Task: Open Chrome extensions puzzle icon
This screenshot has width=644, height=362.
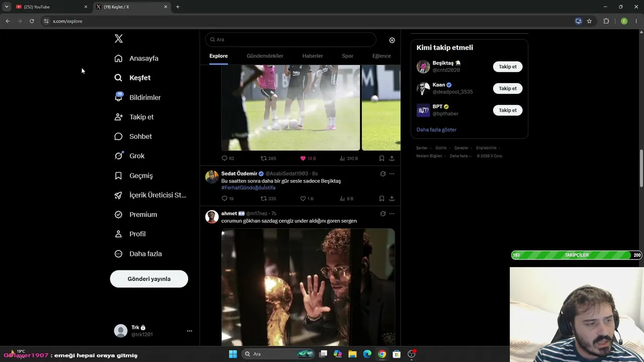Action: coord(606,21)
